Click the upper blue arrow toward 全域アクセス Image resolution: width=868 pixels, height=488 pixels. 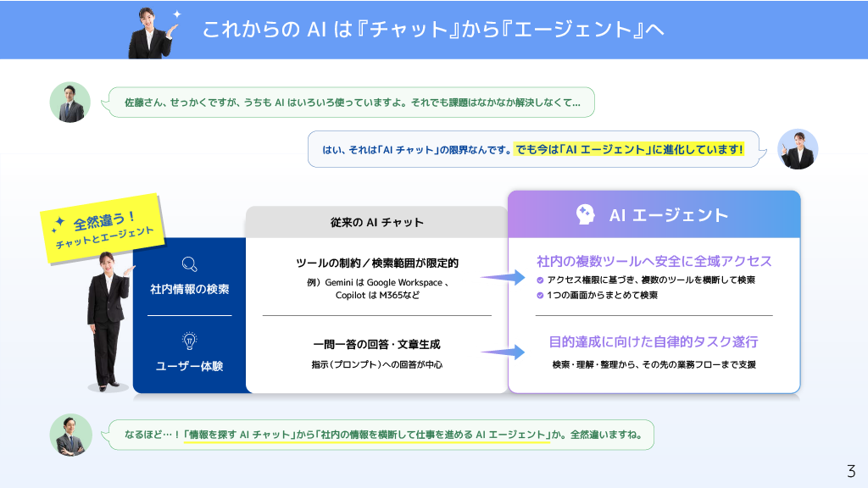503,277
